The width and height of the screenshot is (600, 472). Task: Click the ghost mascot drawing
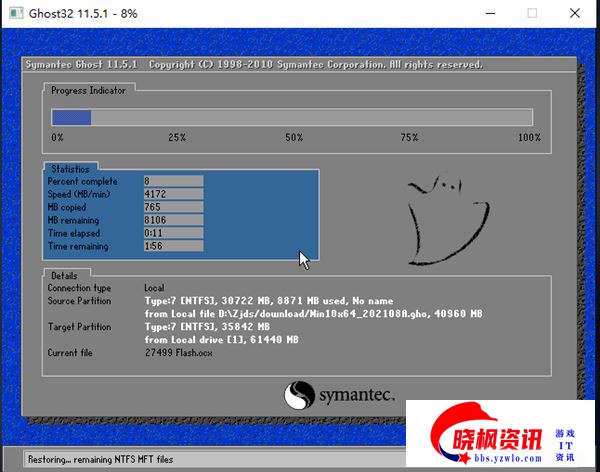tap(448, 220)
